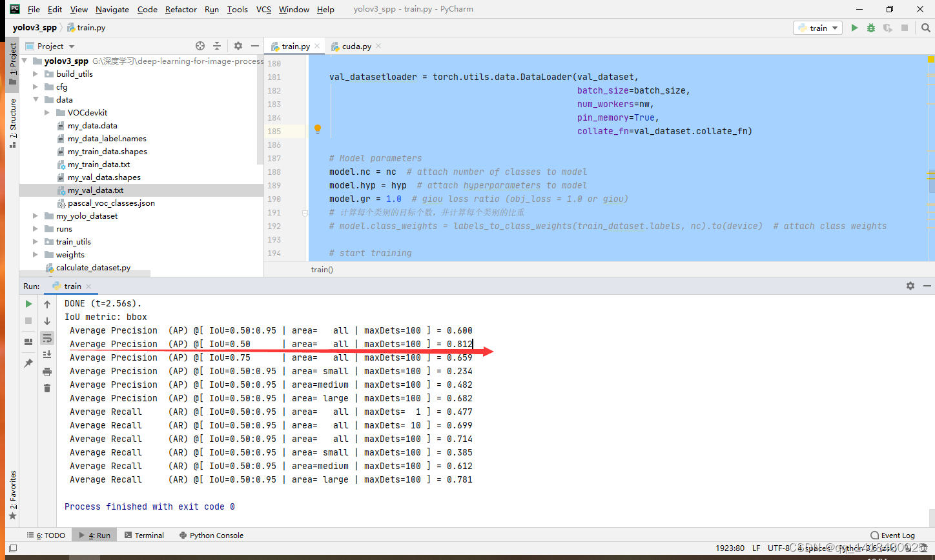Open the Navigate menu
935x560 pixels.
point(112,9)
